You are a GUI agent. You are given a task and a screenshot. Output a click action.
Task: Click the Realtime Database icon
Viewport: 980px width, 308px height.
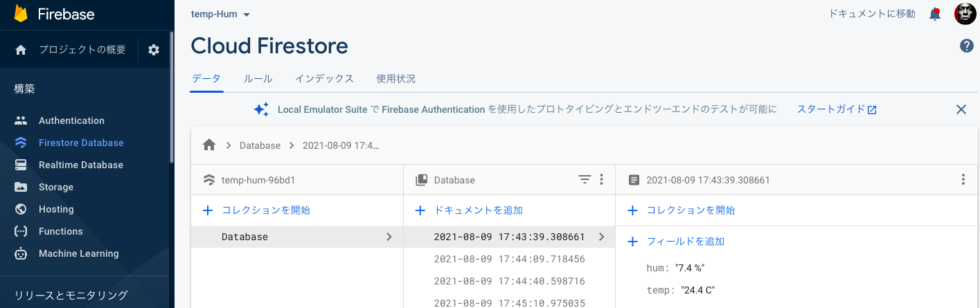coord(21,165)
